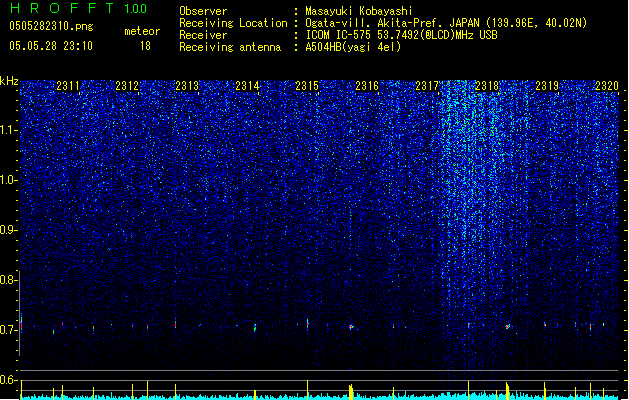The height and width of the screenshot is (400, 629).
Task: Click the 'meteor' count label
Action: tap(142, 31)
